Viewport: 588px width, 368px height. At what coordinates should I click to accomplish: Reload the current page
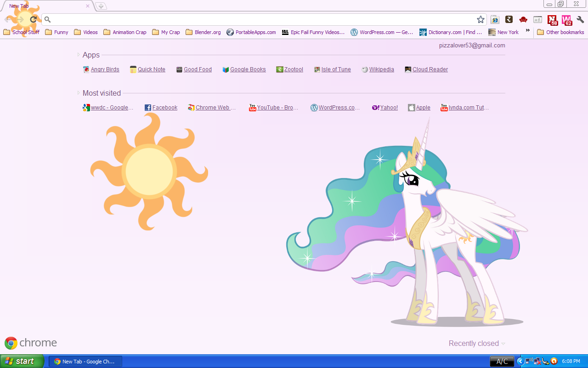tap(33, 19)
